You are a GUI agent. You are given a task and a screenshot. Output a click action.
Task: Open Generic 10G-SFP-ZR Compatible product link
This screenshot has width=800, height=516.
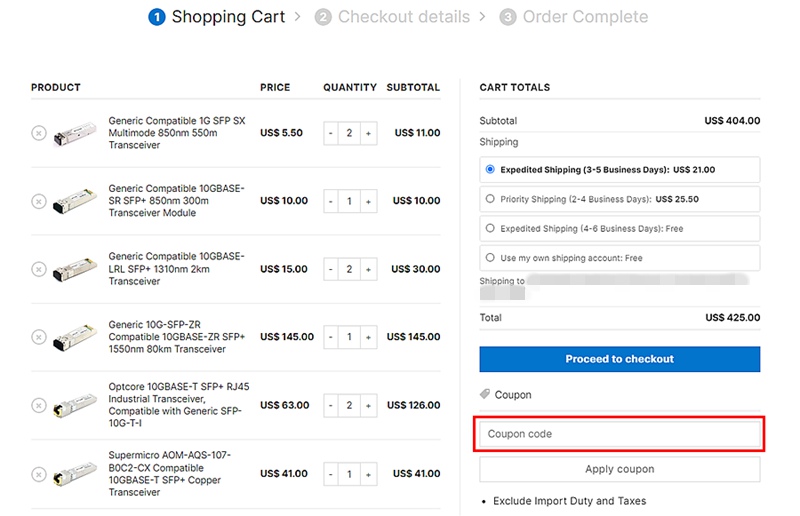click(177, 337)
